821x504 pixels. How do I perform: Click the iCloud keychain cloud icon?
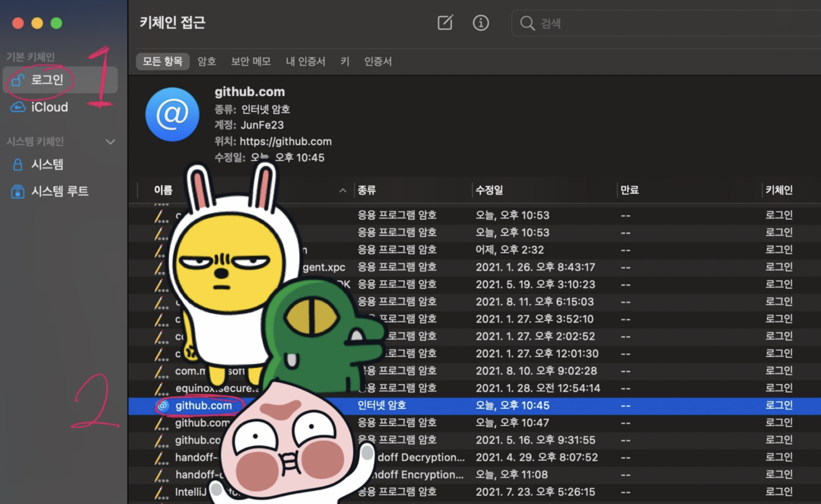click(x=18, y=107)
